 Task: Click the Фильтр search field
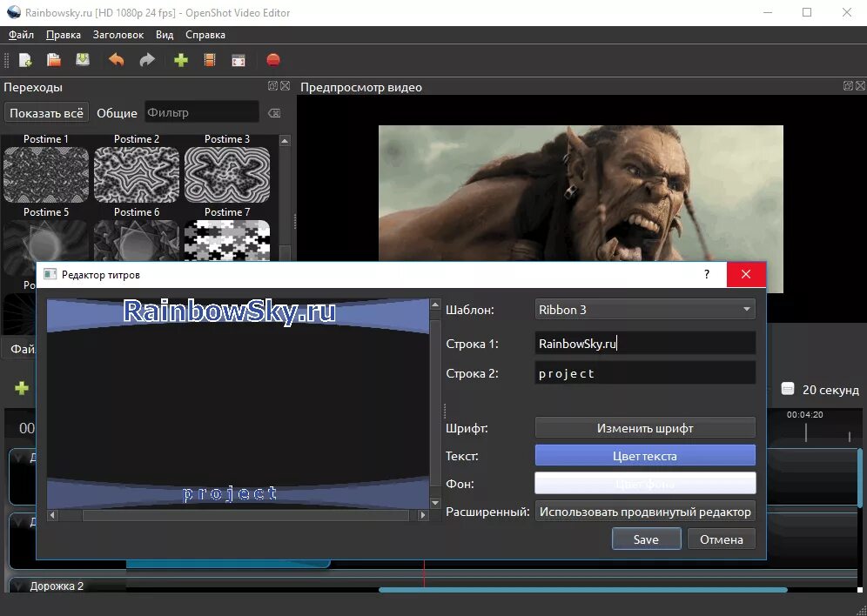202,113
